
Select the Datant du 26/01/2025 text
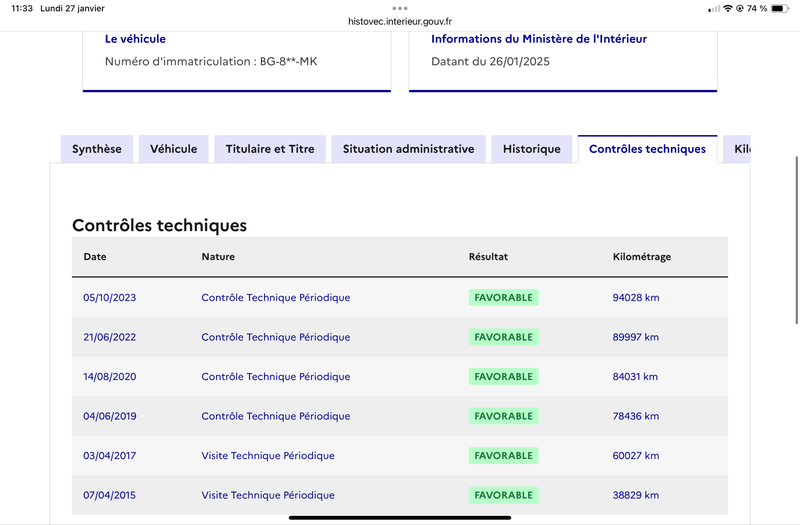click(x=490, y=61)
